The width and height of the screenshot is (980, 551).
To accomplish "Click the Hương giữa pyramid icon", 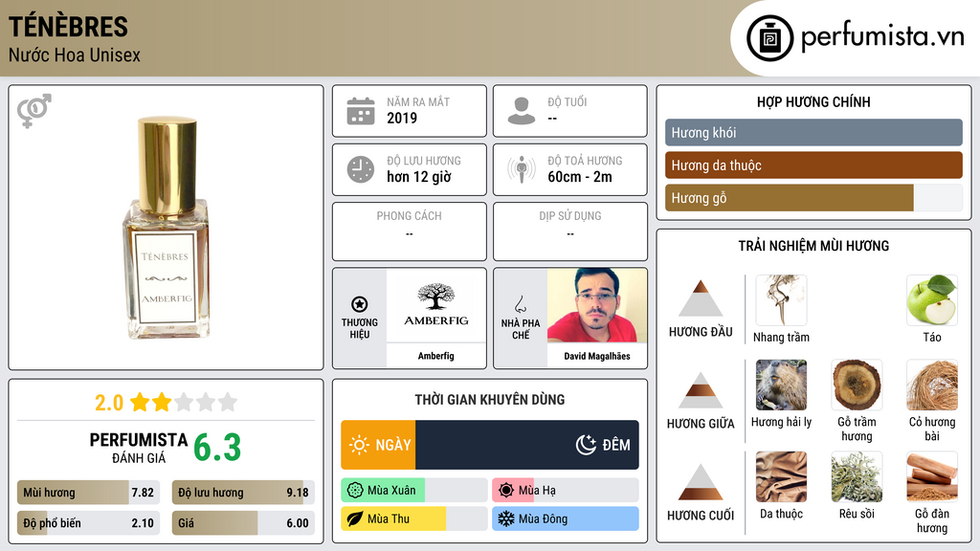I will point(701,390).
